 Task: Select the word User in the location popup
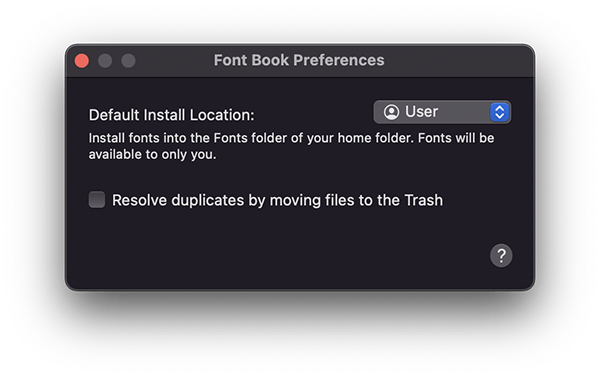click(421, 112)
